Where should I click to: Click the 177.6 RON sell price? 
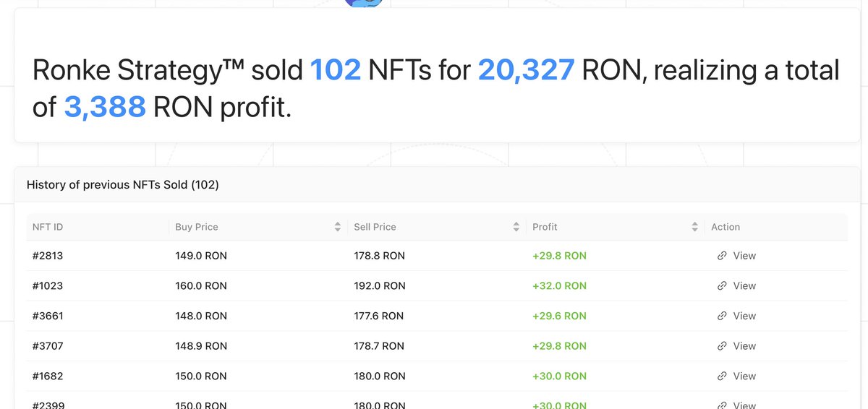[x=379, y=316]
